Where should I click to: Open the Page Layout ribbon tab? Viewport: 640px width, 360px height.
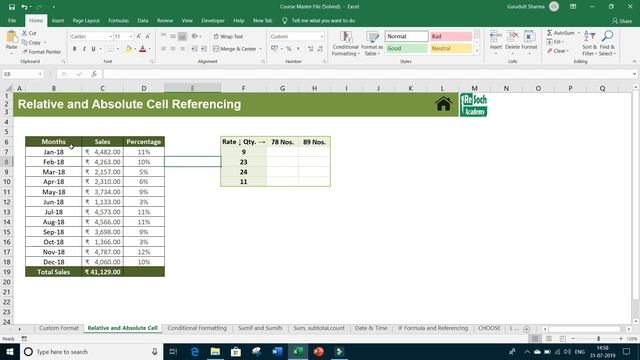tap(86, 20)
